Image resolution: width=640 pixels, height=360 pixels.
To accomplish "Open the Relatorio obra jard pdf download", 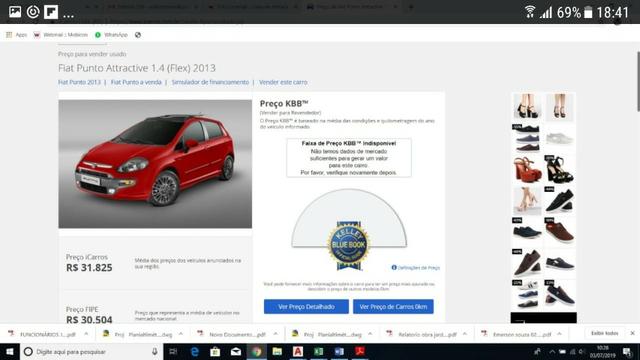I will pos(422,334).
